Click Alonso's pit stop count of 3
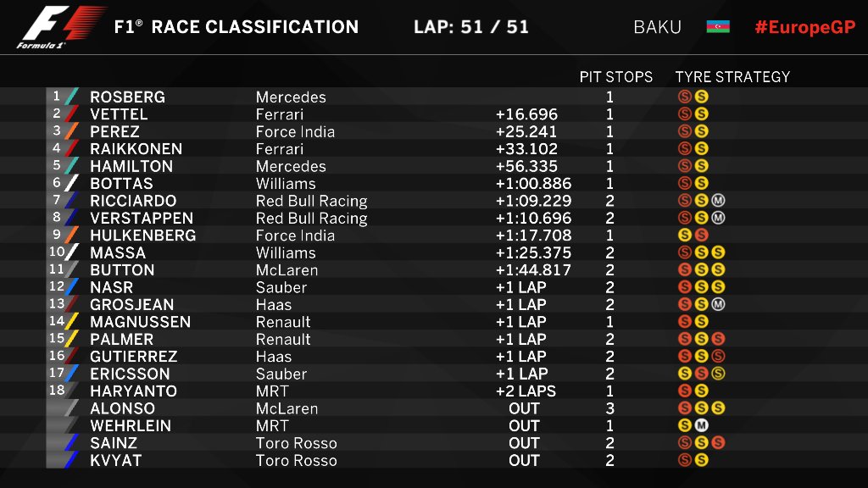Screen dimensions: 868x488 pos(609,408)
